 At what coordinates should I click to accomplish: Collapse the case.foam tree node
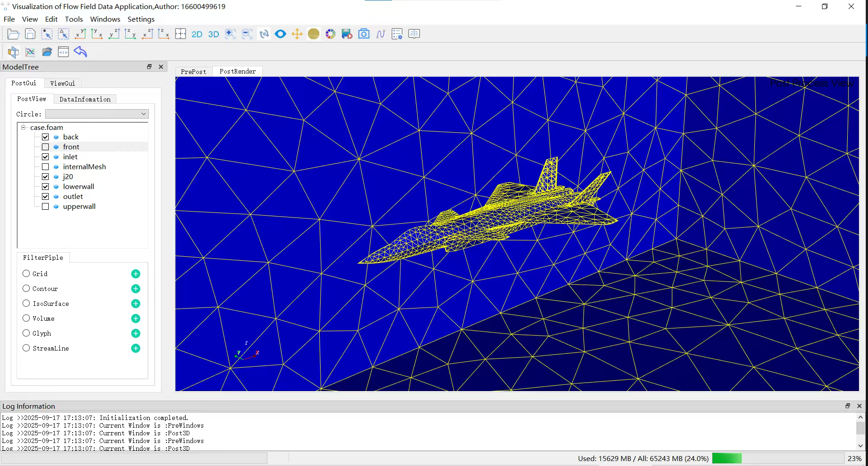point(23,128)
